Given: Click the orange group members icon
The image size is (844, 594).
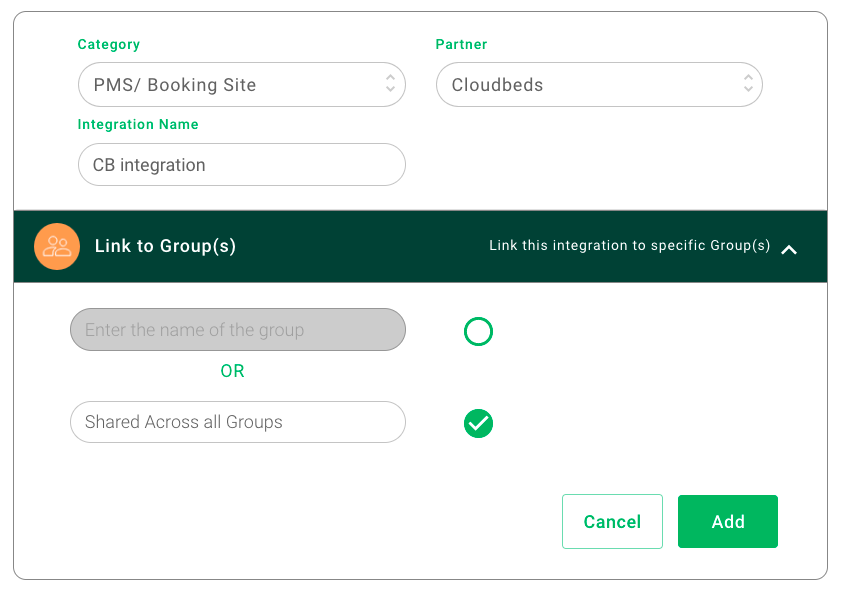Looking at the screenshot, I should pyautogui.click(x=57, y=246).
